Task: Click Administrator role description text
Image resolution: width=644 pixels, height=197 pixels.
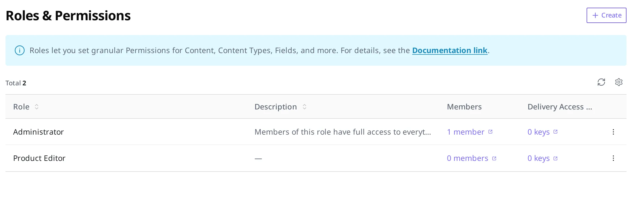Action: pyautogui.click(x=343, y=132)
